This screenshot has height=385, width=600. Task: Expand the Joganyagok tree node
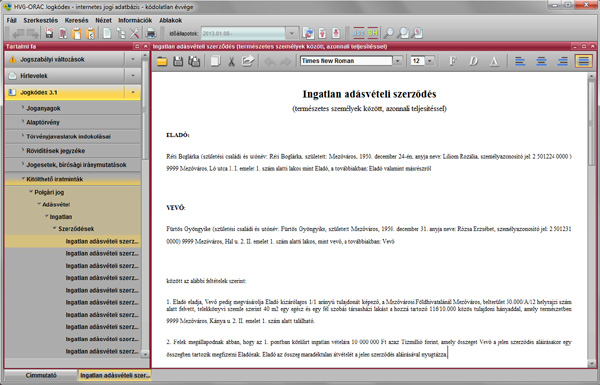pyautogui.click(x=23, y=108)
